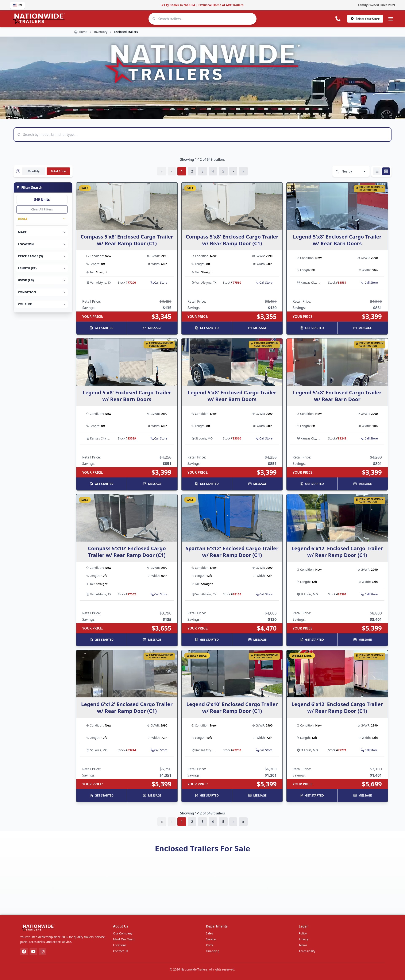Screen dimensions: 405x980
Task: Toggle Monthly price display
Action: click(x=34, y=171)
